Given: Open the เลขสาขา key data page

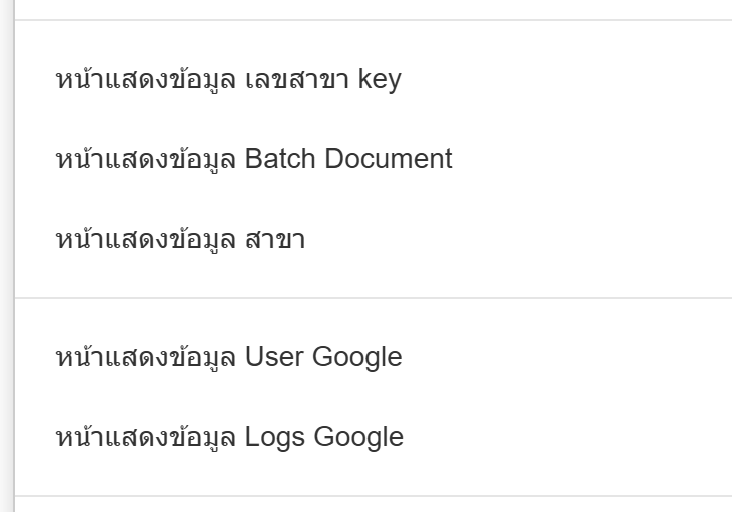Looking at the screenshot, I should pyautogui.click(x=228, y=79).
